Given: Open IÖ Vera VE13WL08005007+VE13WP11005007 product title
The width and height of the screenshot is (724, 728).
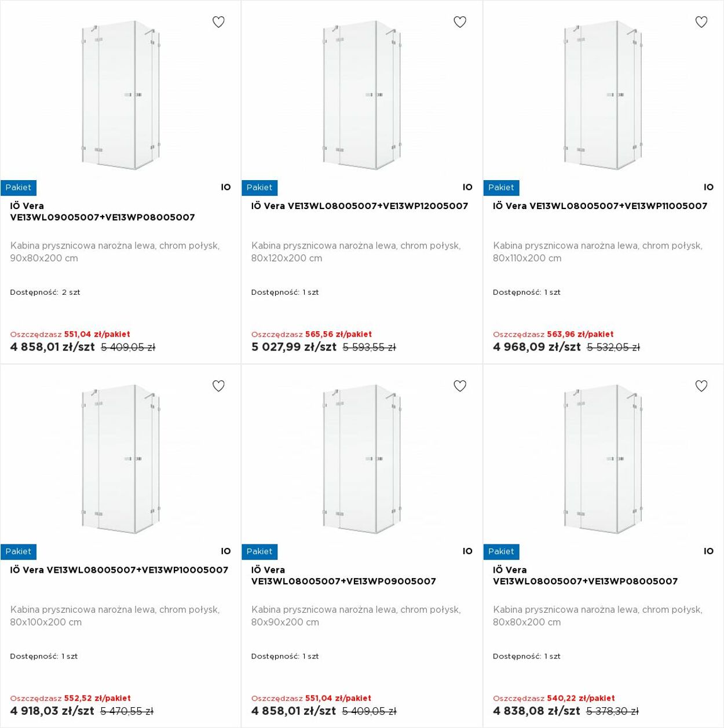Looking at the screenshot, I should [600, 206].
